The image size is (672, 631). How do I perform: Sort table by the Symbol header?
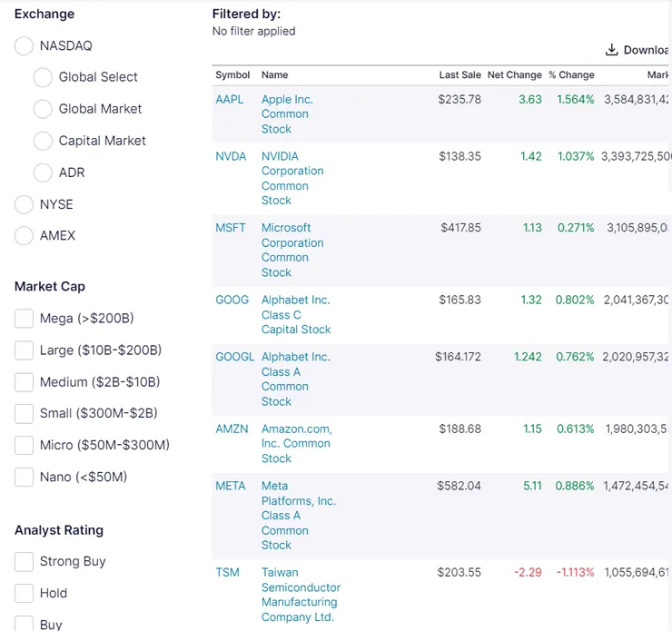[x=232, y=75]
